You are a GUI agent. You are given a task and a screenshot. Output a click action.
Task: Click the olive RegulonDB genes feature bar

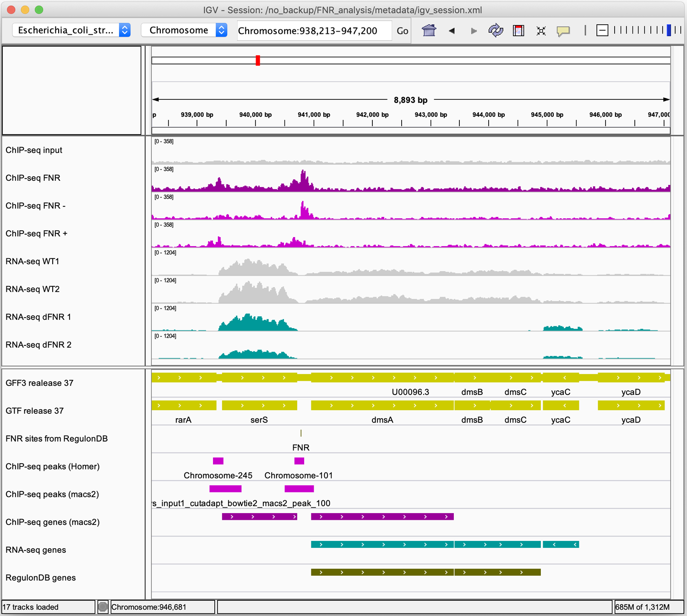(426, 572)
